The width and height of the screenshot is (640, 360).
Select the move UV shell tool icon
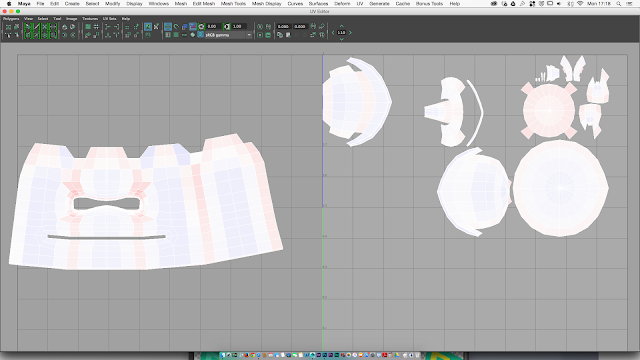coord(17,27)
